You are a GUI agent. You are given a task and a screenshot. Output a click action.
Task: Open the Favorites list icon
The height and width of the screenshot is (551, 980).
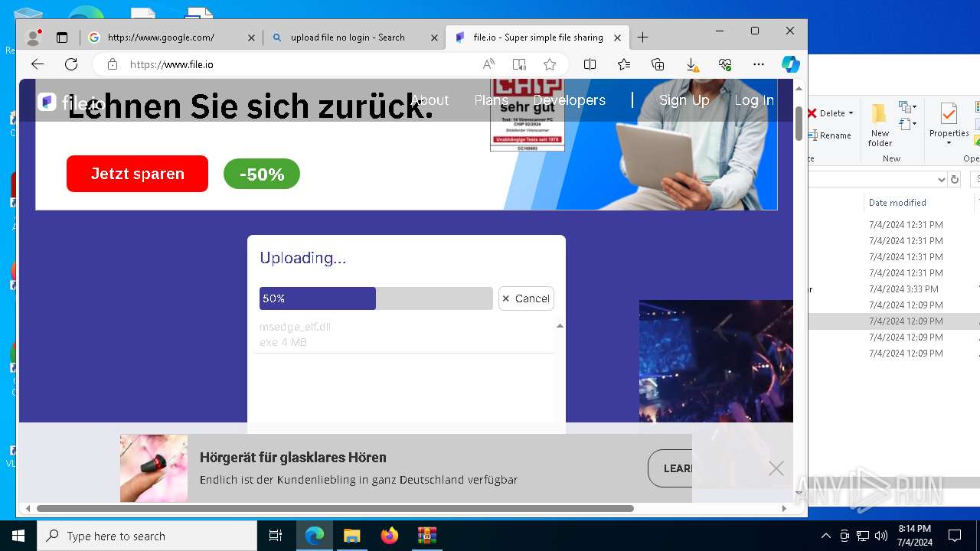point(624,64)
